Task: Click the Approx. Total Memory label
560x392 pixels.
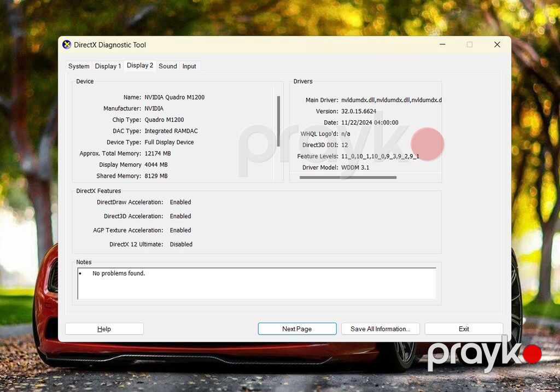Action: click(x=110, y=154)
